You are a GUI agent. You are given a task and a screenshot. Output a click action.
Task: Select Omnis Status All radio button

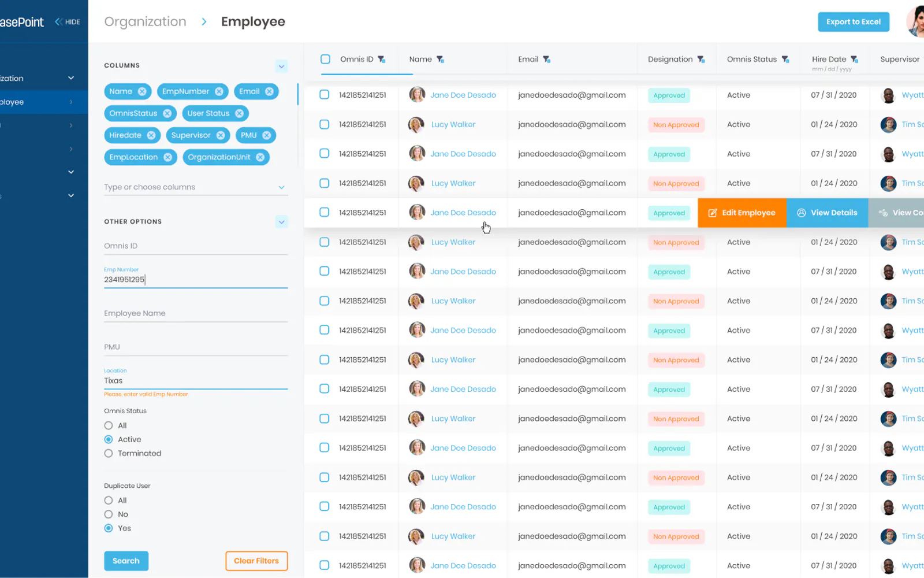pos(109,425)
